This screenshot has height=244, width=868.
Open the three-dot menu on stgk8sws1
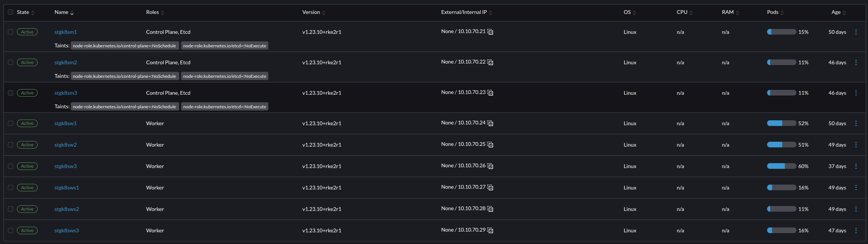[x=856, y=187]
